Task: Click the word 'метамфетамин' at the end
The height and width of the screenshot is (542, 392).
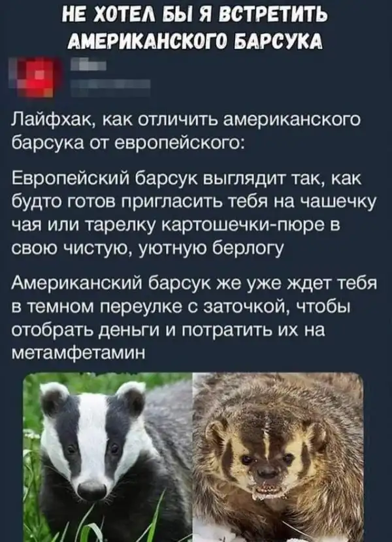Action: tap(78, 353)
